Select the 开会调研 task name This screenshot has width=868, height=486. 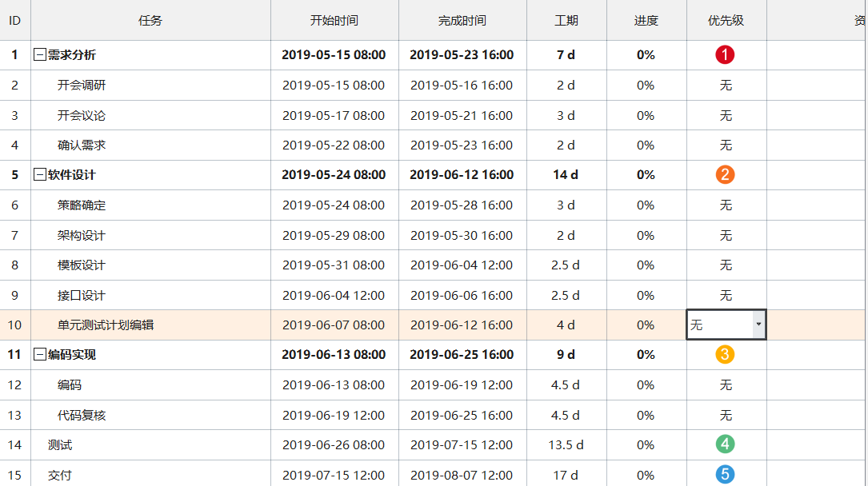coord(82,86)
